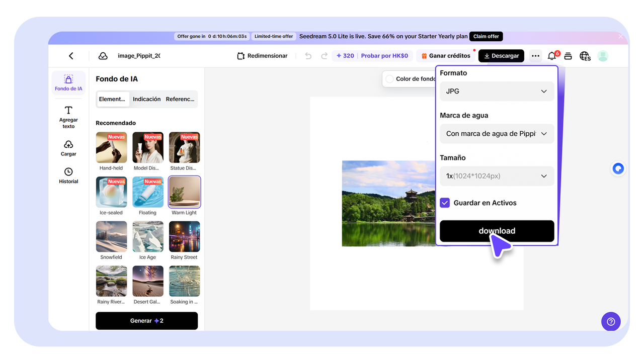644x362 pixels.
Task: Click the Limited-time offer badge
Action: (273, 36)
